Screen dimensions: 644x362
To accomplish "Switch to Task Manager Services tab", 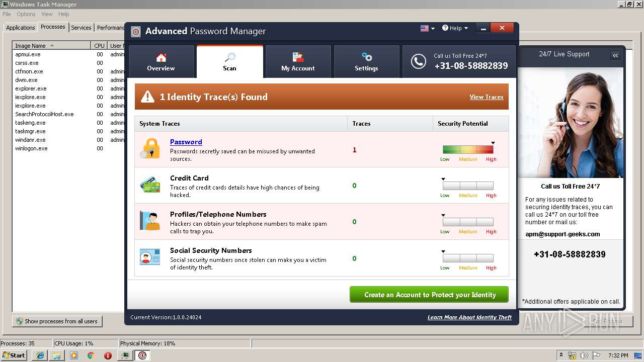I will click(x=81, y=28).
